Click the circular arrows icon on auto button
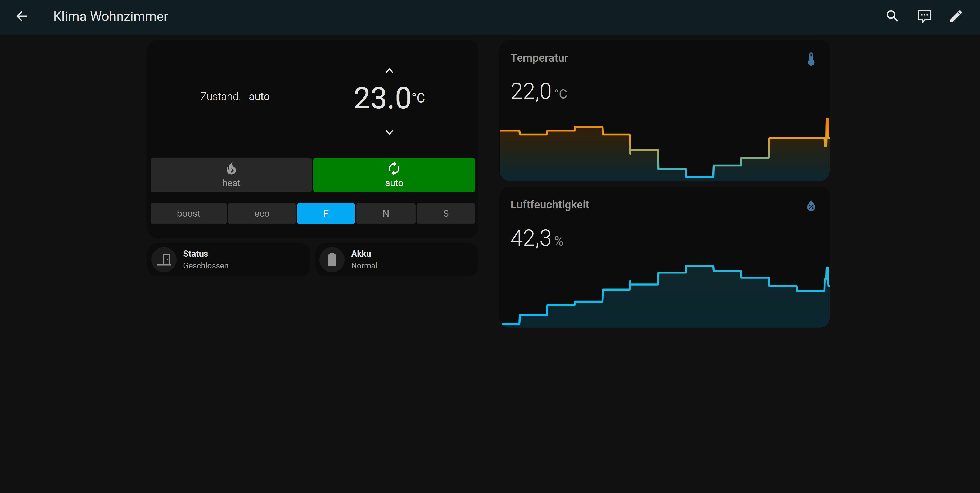Viewport: 980px width, 493px height. (394, 168)
